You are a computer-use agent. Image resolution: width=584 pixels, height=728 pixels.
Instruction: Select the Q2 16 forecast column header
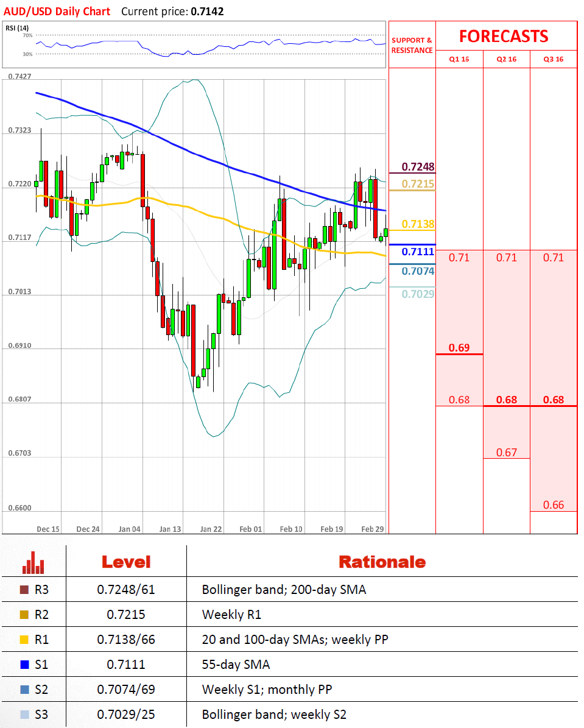pyautogui.click(x=507, y=60)
